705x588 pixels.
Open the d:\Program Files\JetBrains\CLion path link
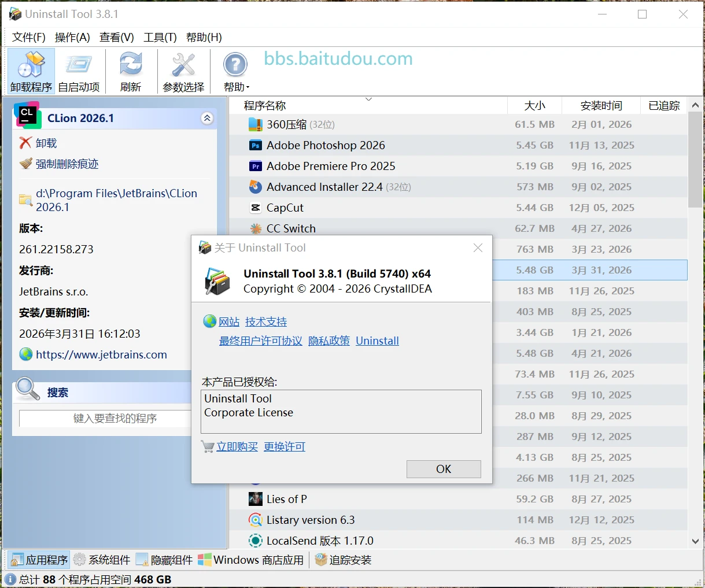[116, 200]
